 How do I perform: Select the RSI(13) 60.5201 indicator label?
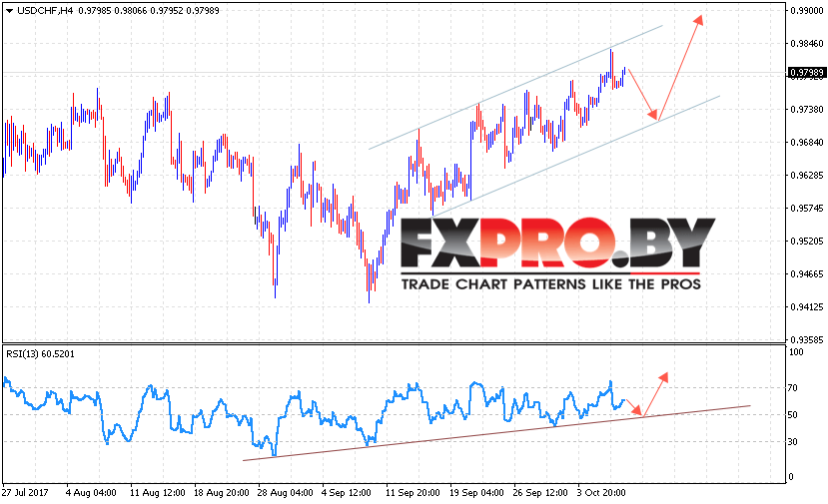pyautogui.click(x=40, y=354)
